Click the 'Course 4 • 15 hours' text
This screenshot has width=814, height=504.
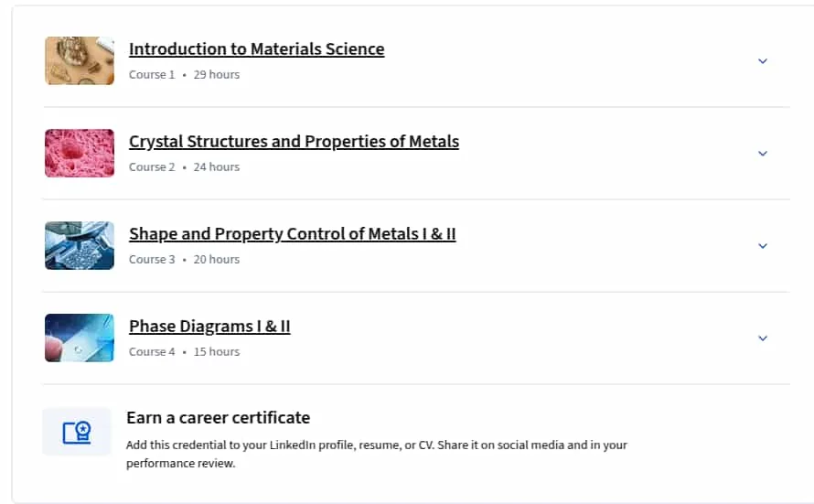[184, 352]
